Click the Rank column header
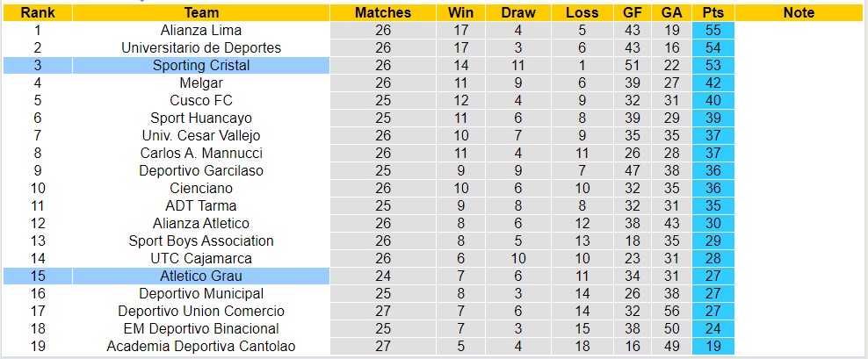 38,12
